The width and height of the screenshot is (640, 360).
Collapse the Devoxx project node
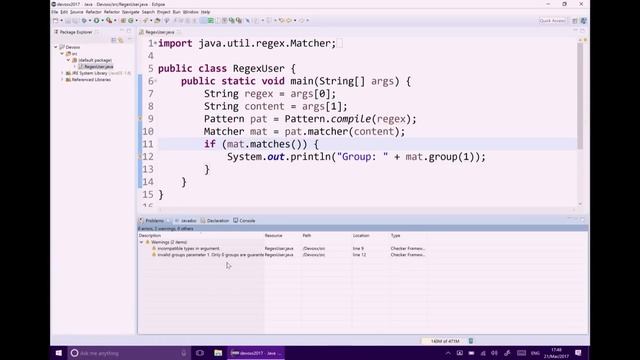coord(56,47)
